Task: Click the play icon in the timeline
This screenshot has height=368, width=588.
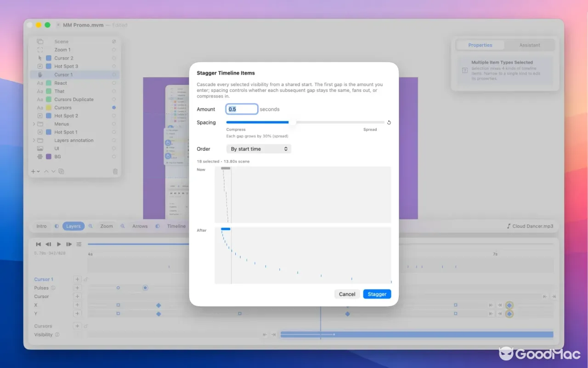Action: point(59,244)
